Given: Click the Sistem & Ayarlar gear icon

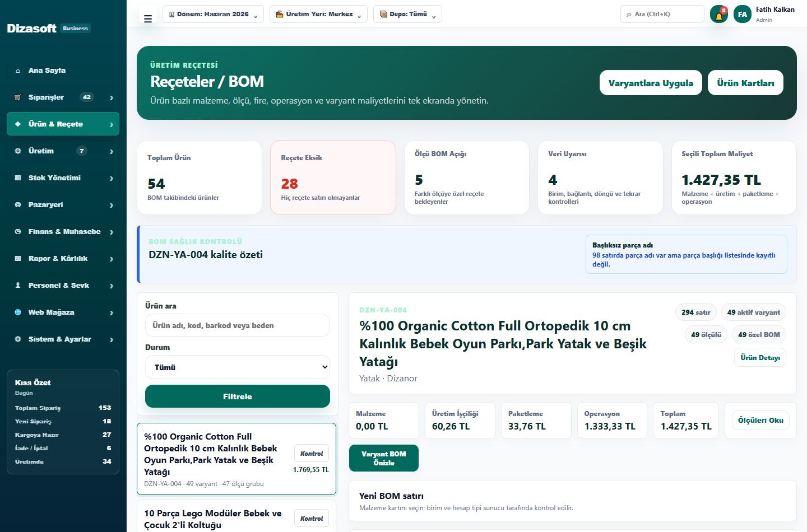Looking at the screenshot, I should coord(18,339).
